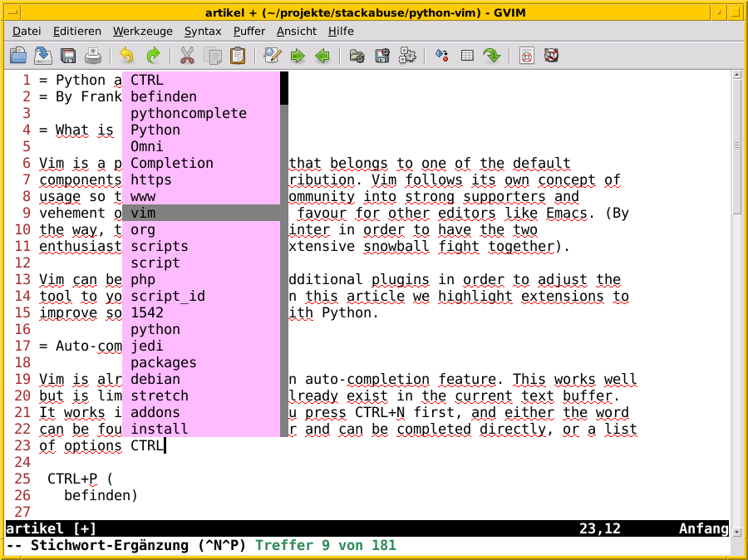
Task: Cut the selection with the scissors icon
Action: 187,56
